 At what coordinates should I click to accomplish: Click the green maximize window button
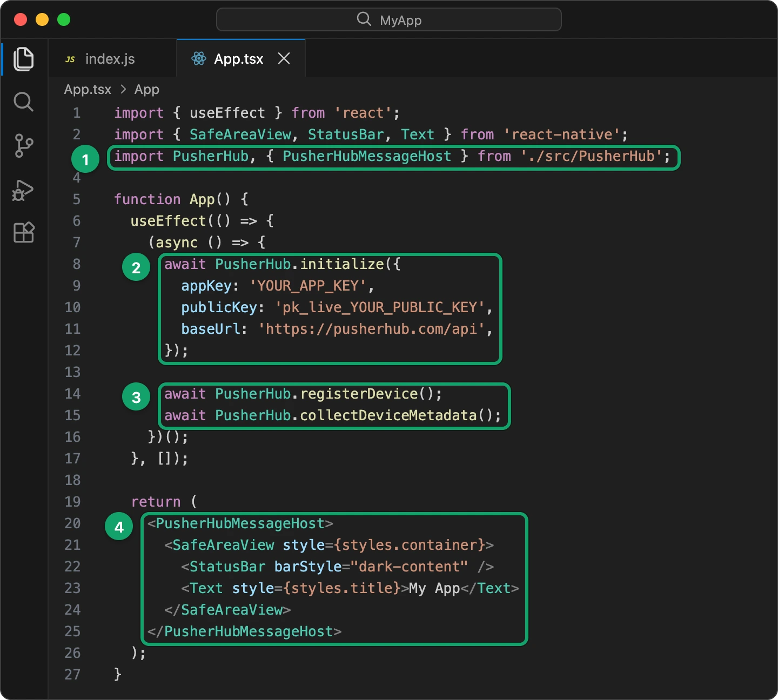64,19
